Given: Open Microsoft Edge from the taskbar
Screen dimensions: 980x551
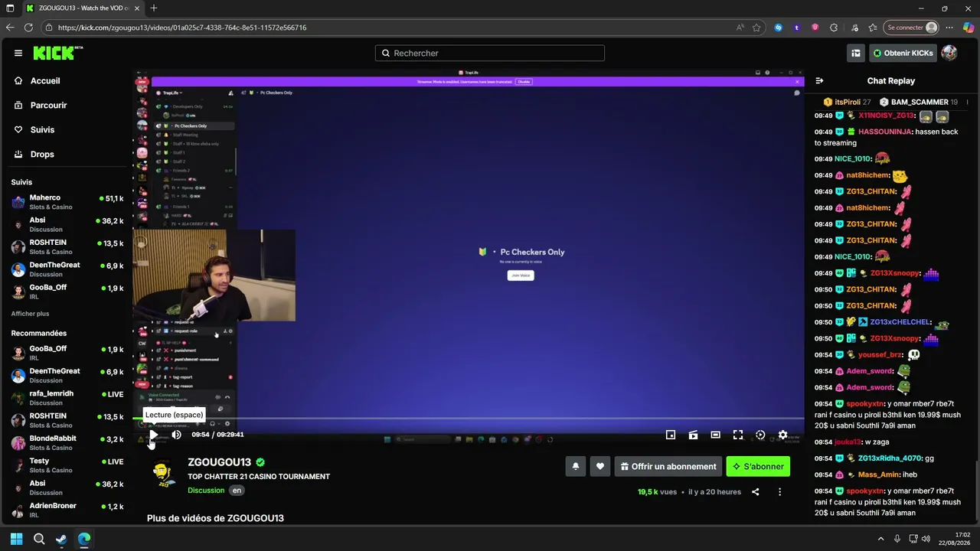Looking at the screenshot, I should [x=84, y=539].
